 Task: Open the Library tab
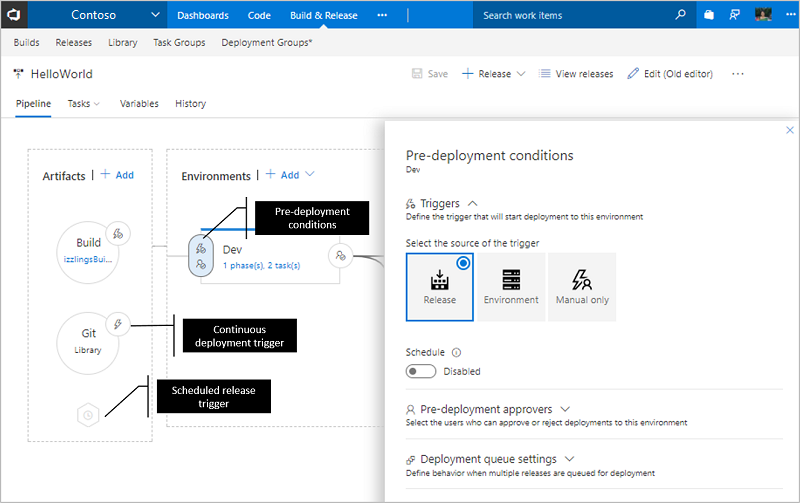122,42
